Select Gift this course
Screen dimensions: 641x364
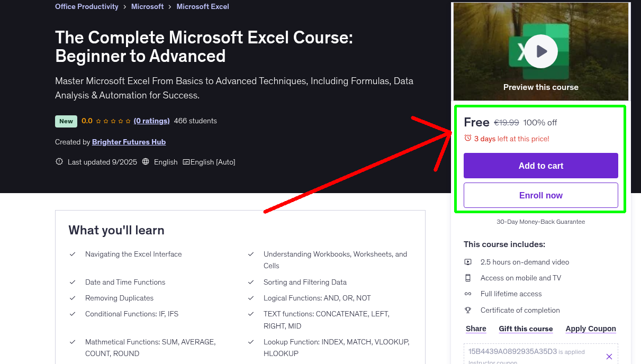pos(526,329)
